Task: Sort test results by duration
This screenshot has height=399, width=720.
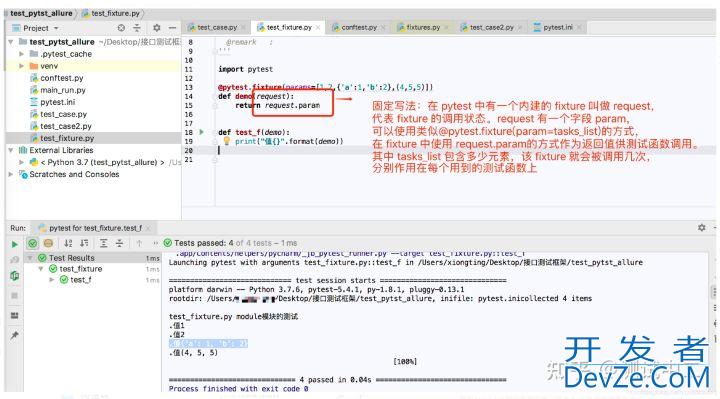Action: pyautogui.click(x=84, y=243)
